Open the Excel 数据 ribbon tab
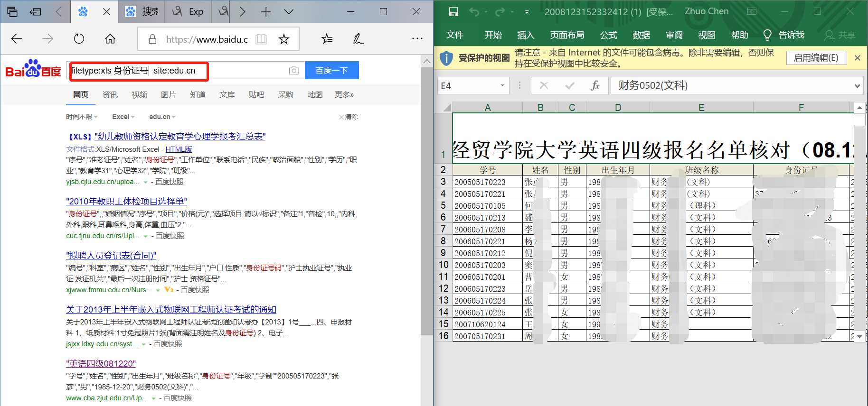This screenshot has height=406, width=868. click(x=642, y=35)
